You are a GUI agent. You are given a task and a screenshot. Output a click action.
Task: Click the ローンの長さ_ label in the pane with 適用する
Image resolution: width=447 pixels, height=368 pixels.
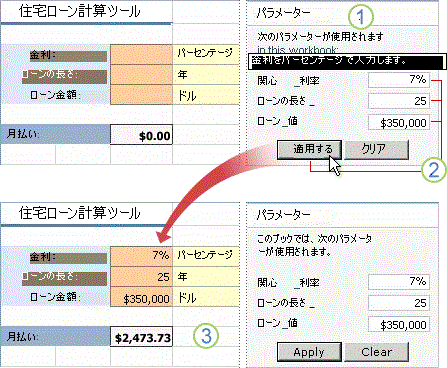point(286,101)
